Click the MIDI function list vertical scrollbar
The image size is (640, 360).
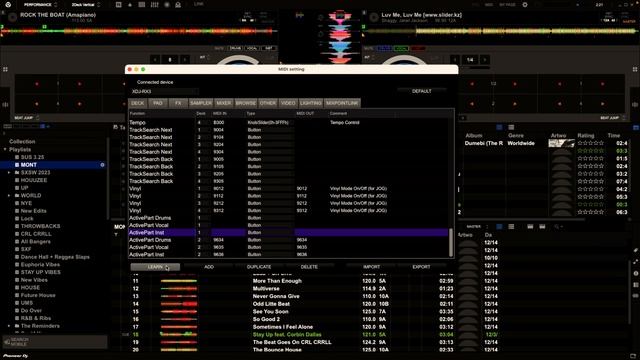click(451, 243)
